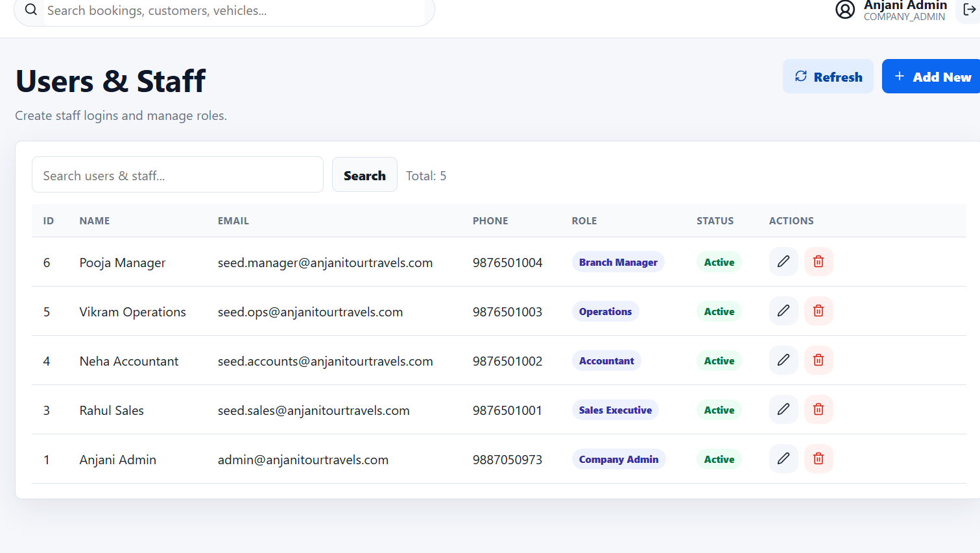Focus the Search users & staff field
The image size is (980, 553).
[x=178, y=175]
